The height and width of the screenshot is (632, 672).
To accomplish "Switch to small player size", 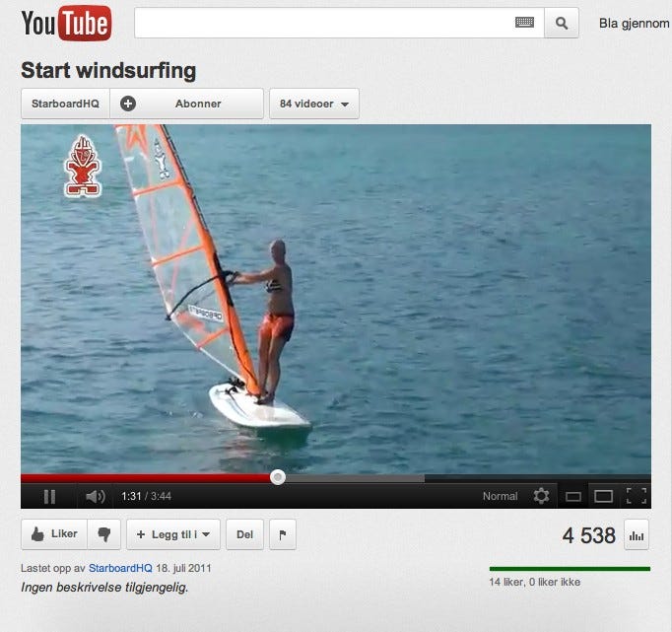I will coord(573,497).
